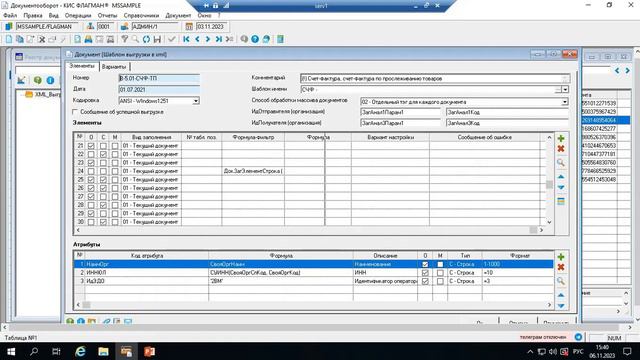
Task: Click the New document icon in main toolbar
Action: [9, 39]
